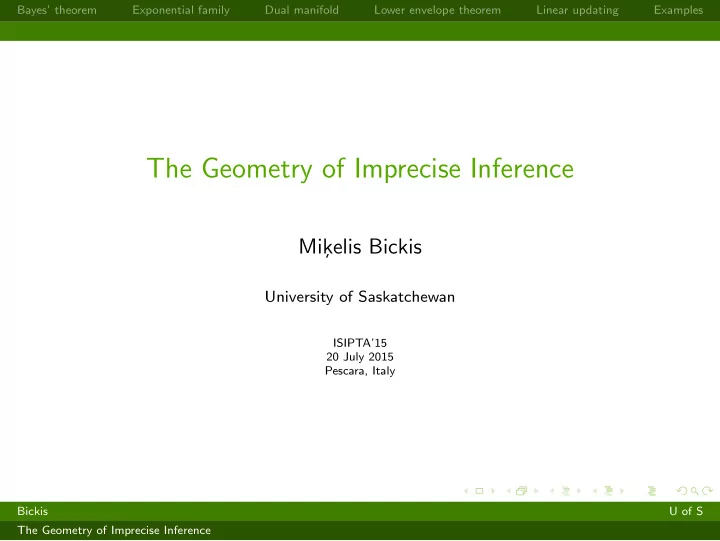Screen dimensions: 720x541
Task: Click the main green slide title
Action: click(x=360, y=169)
